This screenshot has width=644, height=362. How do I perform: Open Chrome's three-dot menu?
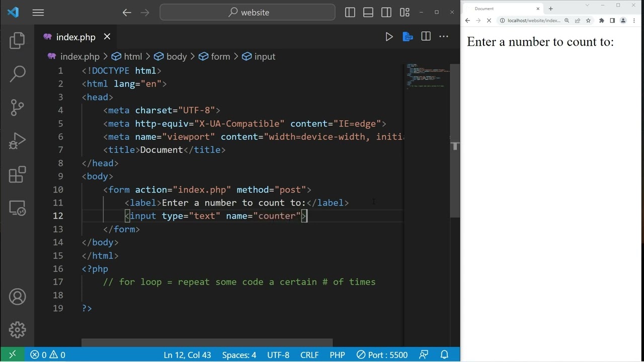[x=633, y=21]
